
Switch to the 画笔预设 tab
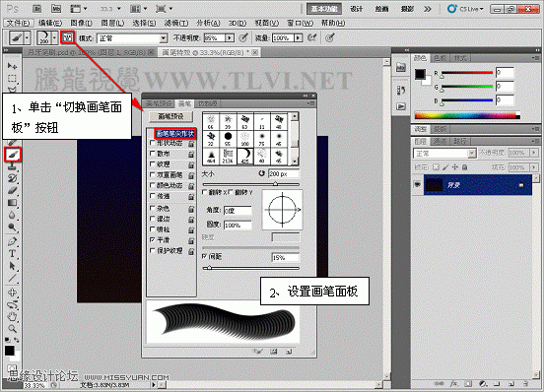point(159,103)
